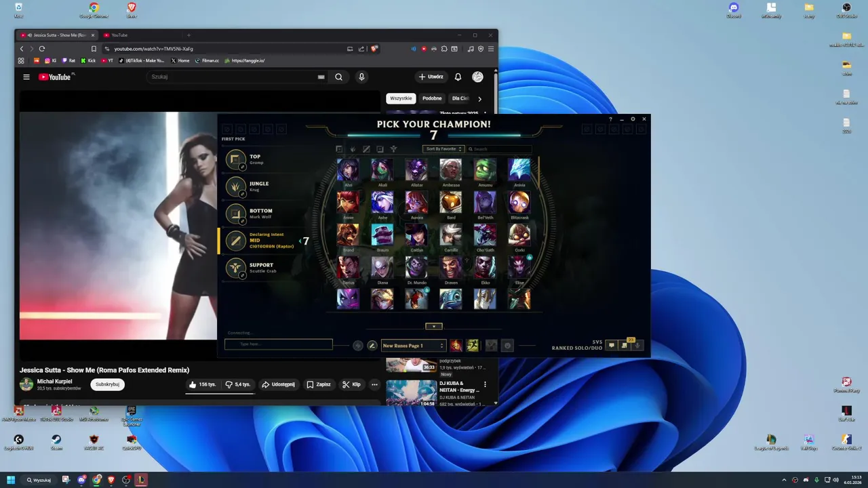Open Filman.cc bookmark
868x488 pixels.
(x=207, y=60)
